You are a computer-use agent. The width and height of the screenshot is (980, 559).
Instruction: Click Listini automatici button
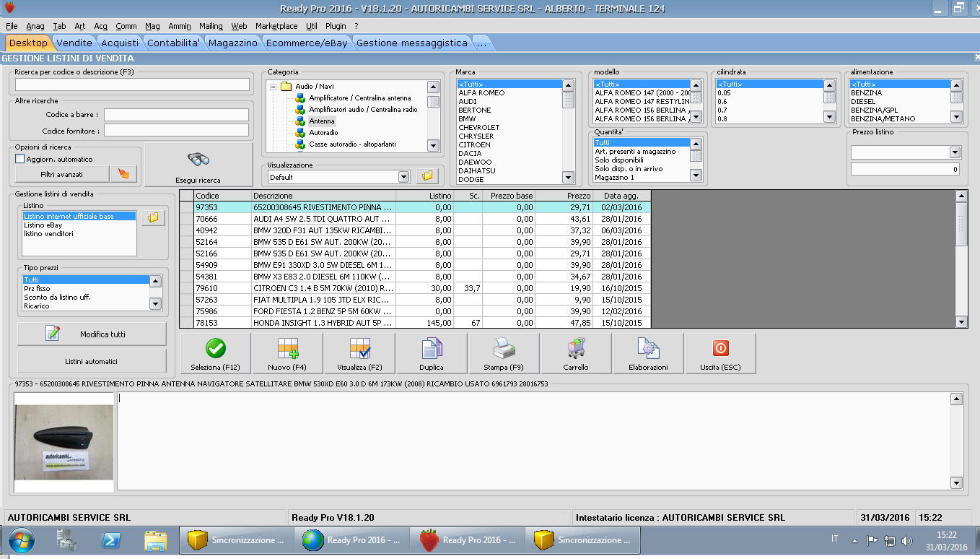91,361
